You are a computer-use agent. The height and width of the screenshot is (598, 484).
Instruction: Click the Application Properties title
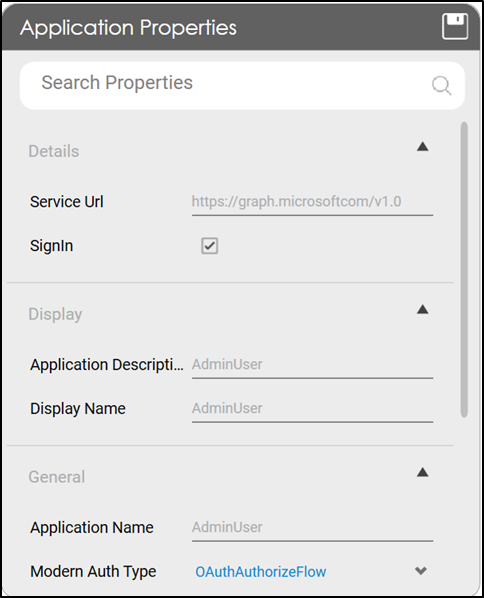[x=129, y=27]
